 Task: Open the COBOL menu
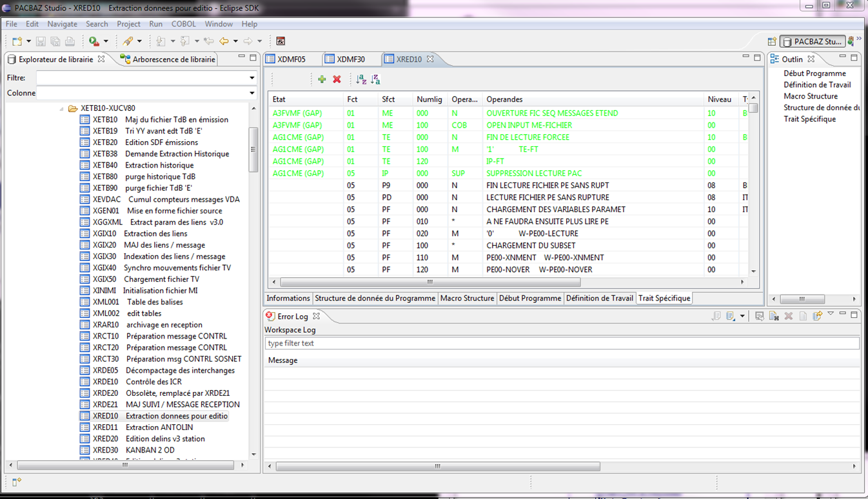pos(183,24)
